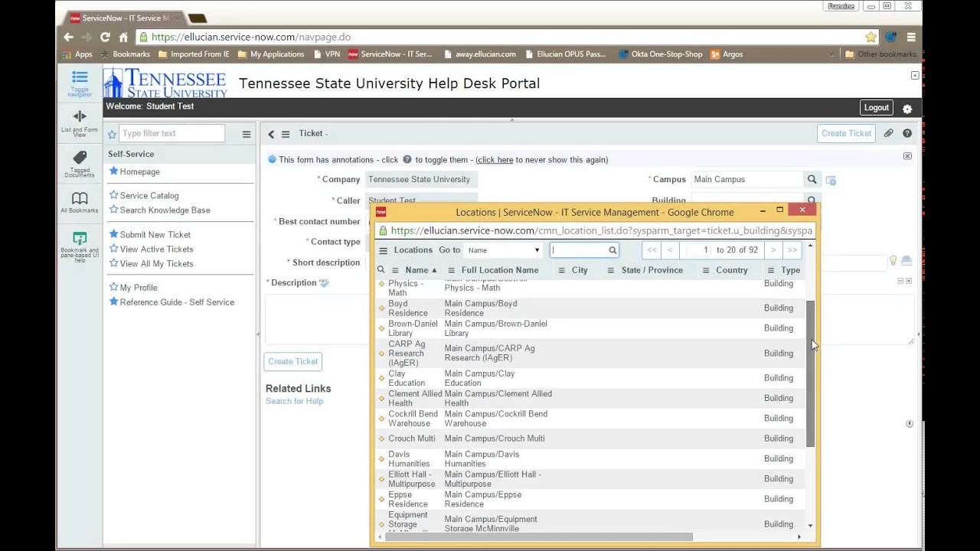The width and height of the screenshot is (980, 551).
Task: Toggle the star beside Reference Guide - Self Service
Action: pos(113,302)
